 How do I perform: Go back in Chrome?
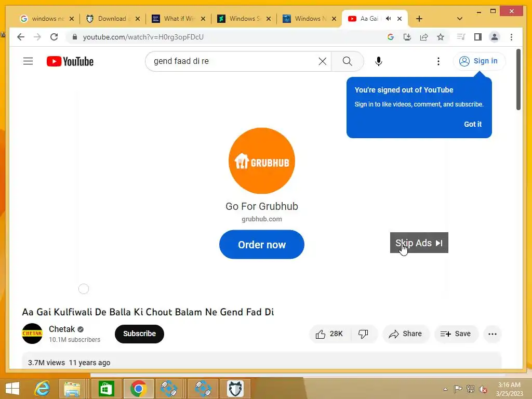pos(21,37)
